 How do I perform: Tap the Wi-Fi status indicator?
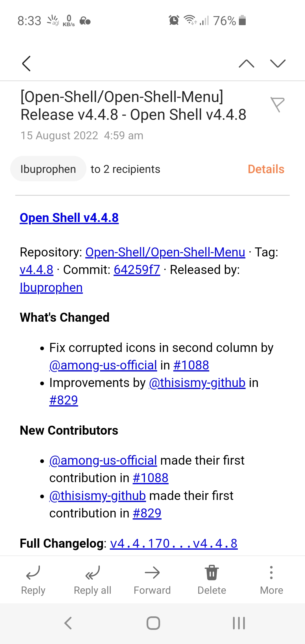(189, 20)
